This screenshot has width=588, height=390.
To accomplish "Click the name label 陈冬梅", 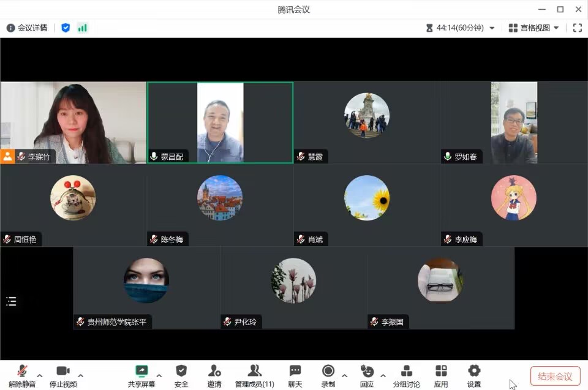I will (x=172, y=239).
